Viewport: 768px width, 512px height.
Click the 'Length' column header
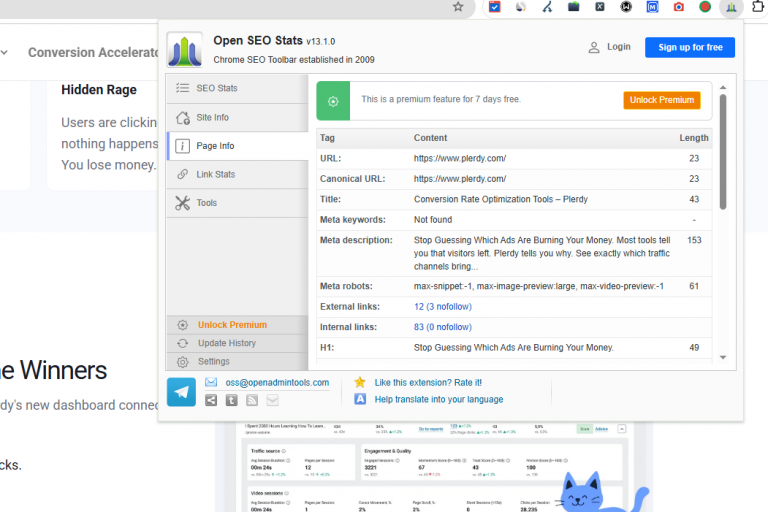(694, 138)
